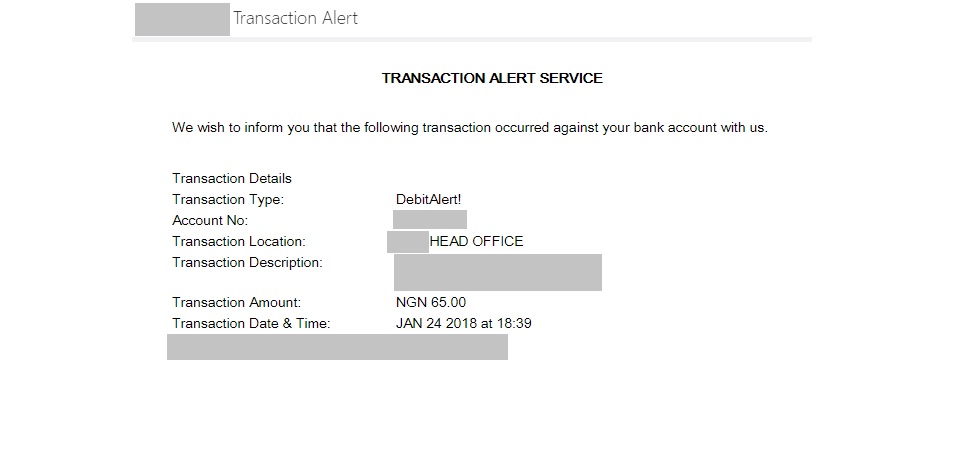Image resolution: width=960 pixels, height=450 pixels.
Task: Click the Transaction Date & Time label
Action: 251,323
